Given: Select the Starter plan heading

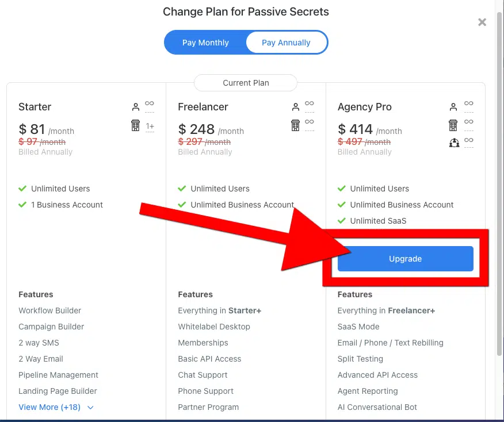Looking at the screenshot, I should (35, 106).
